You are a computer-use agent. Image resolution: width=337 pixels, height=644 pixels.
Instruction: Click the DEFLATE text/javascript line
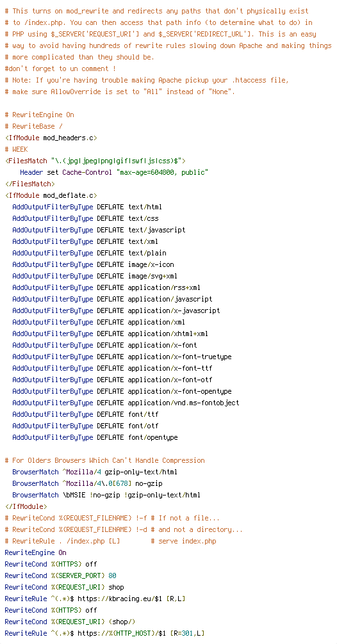coord(99,230)
